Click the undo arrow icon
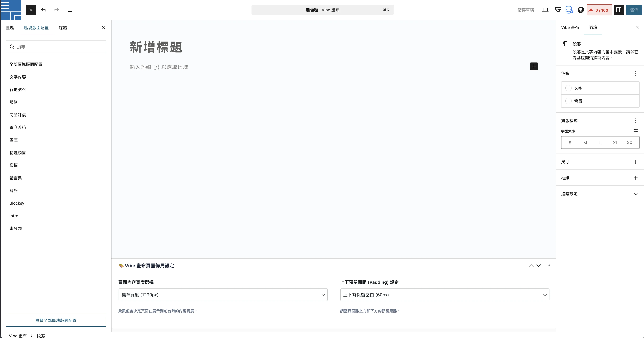The image size is (644, 338). coord(43,10)
